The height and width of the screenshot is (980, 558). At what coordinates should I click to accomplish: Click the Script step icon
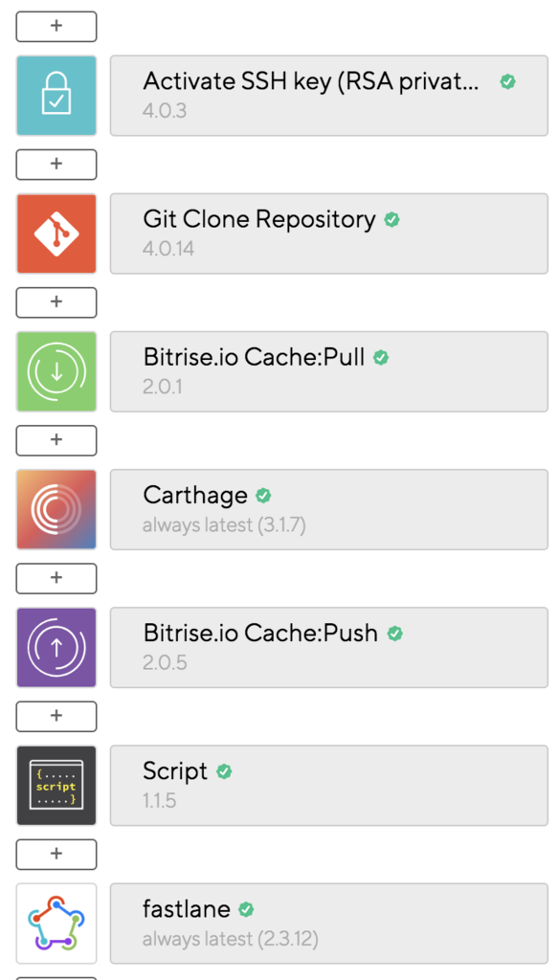coord(56,786)
